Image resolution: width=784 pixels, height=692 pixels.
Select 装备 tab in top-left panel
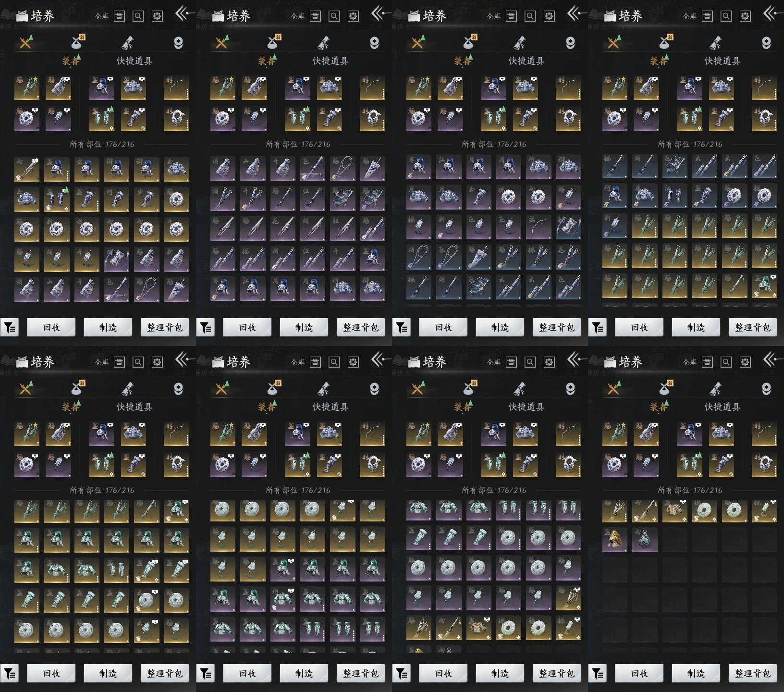(70, 61)
